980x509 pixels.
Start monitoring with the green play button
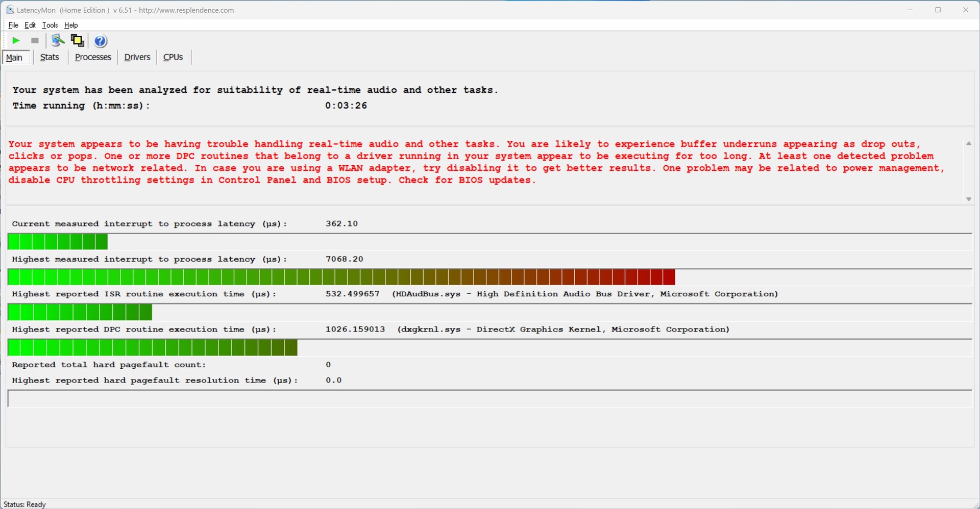pyautogui.click(x=16, y=41)
